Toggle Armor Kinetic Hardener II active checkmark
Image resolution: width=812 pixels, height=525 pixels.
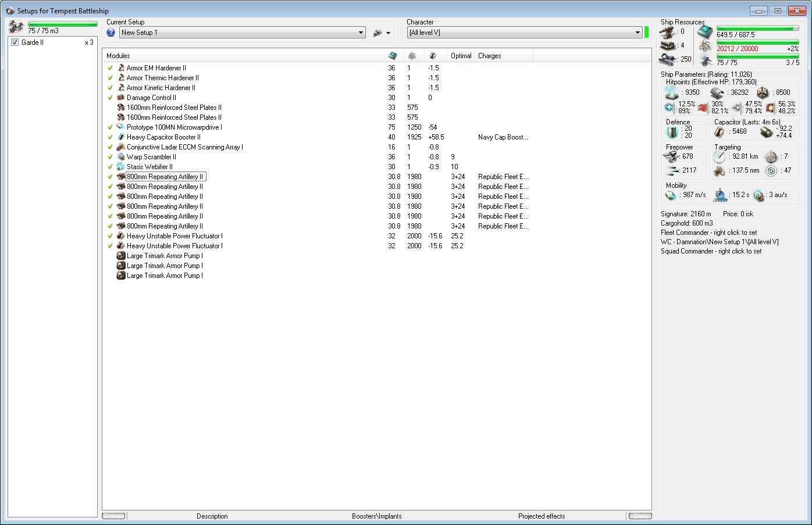110,88
